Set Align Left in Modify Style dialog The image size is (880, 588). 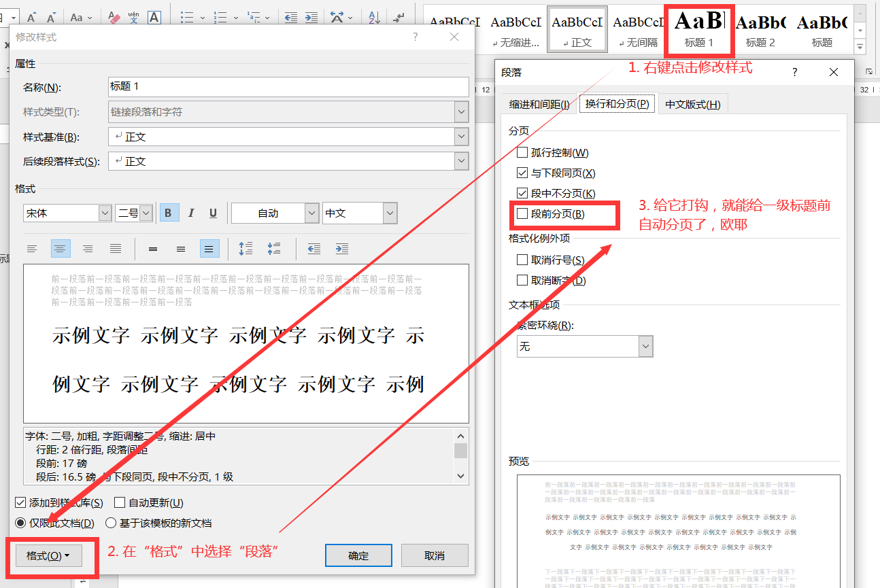coord(32,249)
